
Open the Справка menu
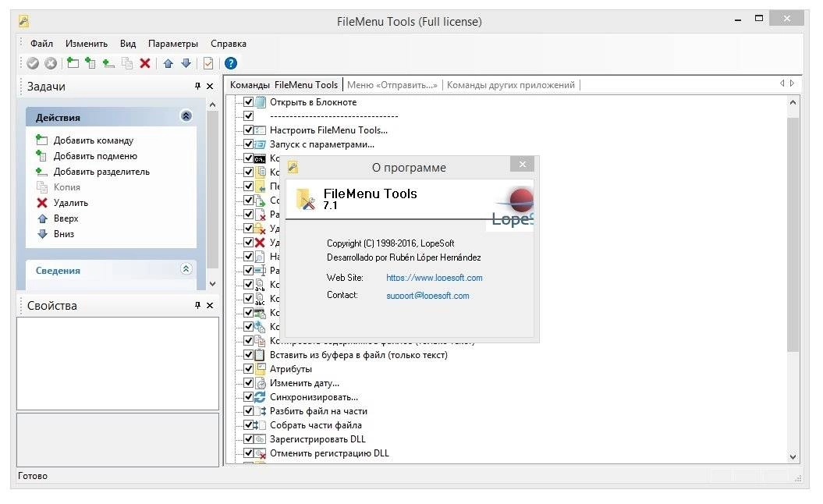[x=229, y=44]
